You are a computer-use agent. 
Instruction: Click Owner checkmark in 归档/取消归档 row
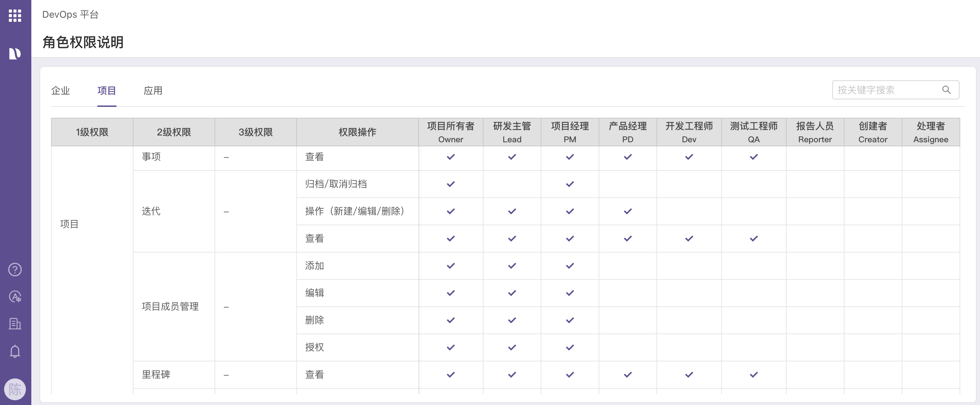(x=451, y=184)
